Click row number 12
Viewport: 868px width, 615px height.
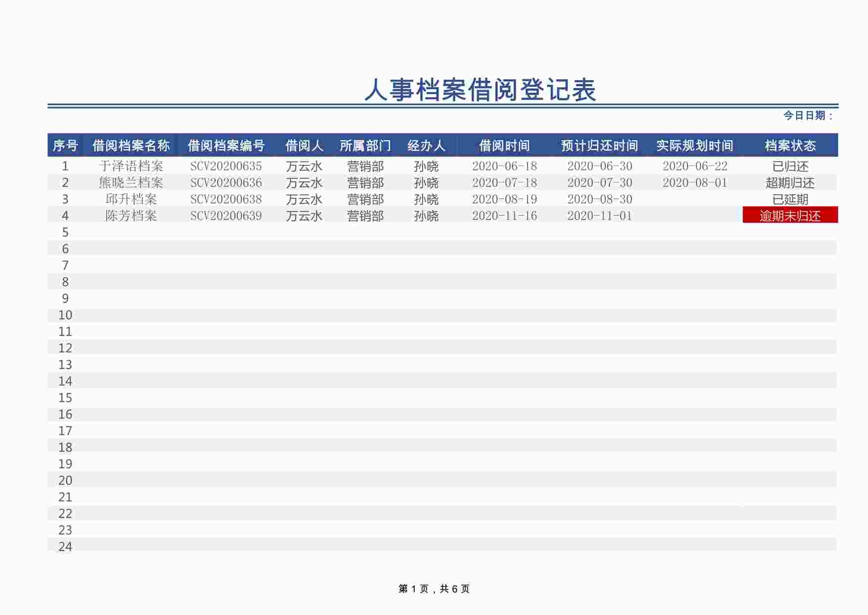pyautogui.click(x=65, y=348)
